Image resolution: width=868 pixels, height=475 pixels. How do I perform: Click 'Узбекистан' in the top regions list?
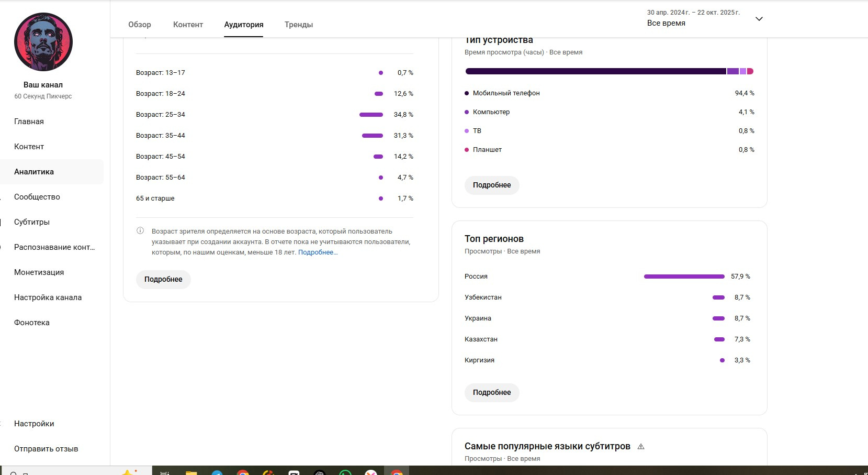point(483,297)
